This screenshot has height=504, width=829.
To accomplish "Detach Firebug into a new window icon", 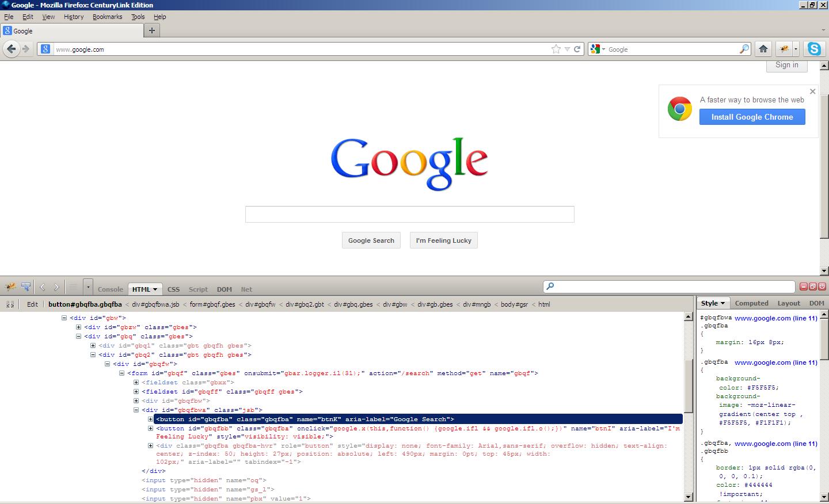I will (813, 287).
